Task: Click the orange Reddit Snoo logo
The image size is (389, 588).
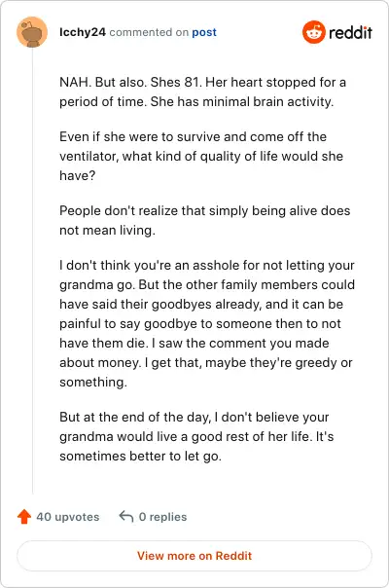Action: click(x=314, y=32)
